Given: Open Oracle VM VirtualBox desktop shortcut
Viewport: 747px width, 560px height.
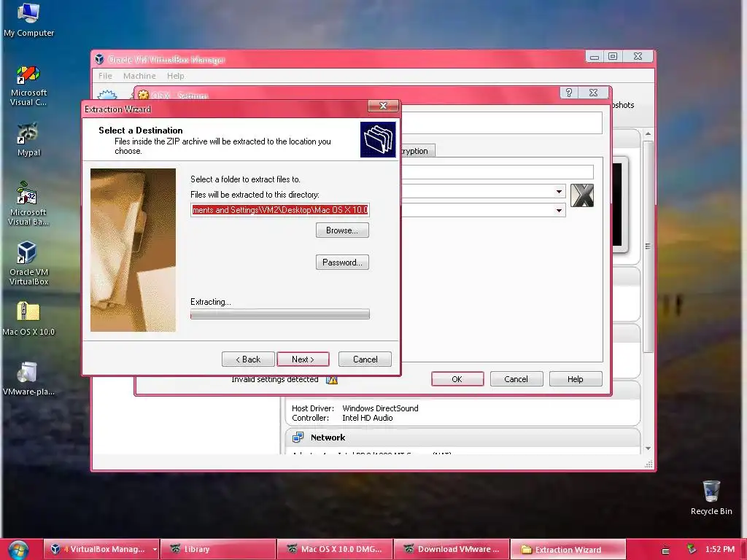Looking at the screenshot, I should [x=28, y=263].
